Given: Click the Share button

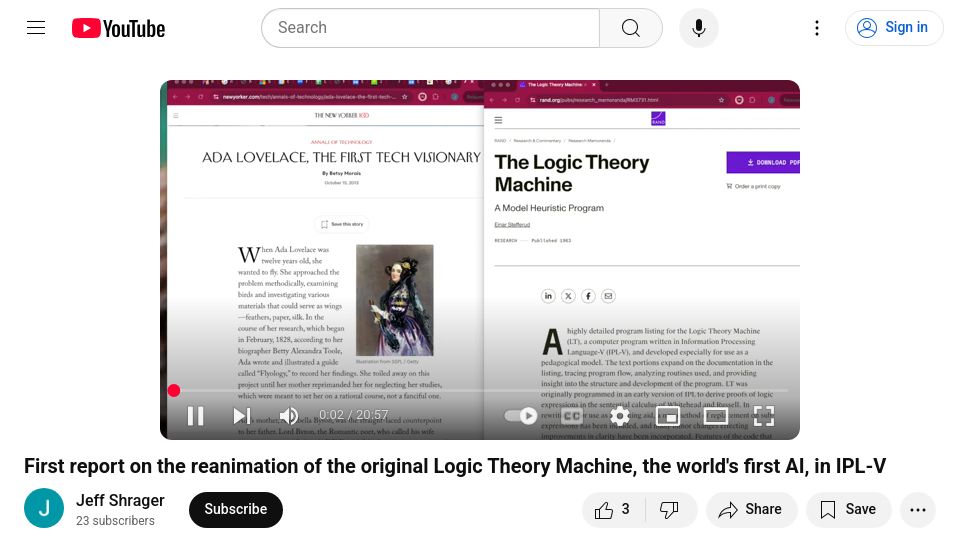Looking at the screenshot, I should [752, 509].
